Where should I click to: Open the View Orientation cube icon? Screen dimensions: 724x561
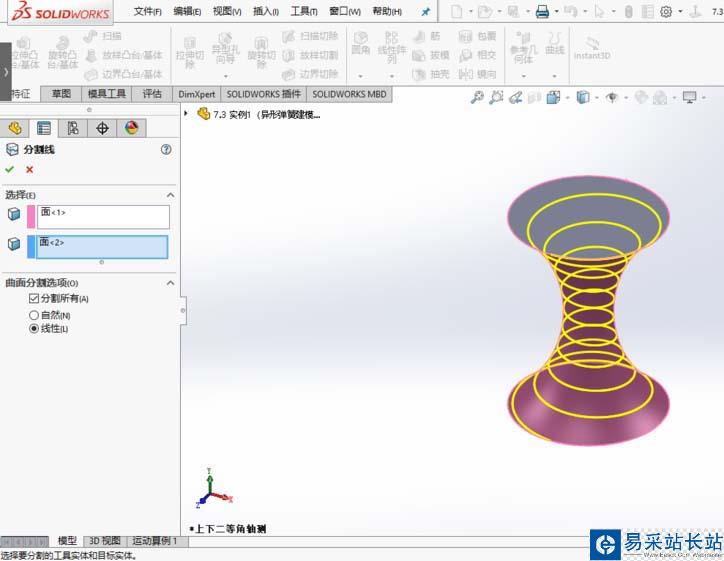(x=553, y=97)
